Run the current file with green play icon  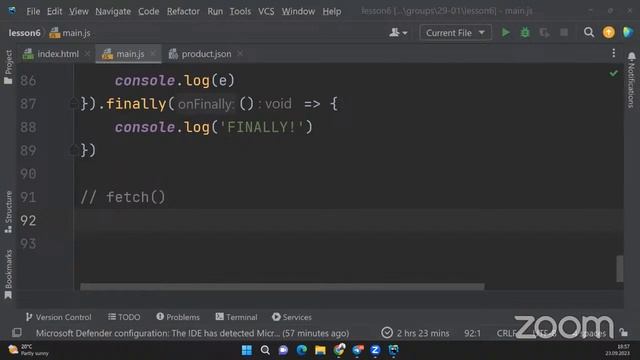505,32
